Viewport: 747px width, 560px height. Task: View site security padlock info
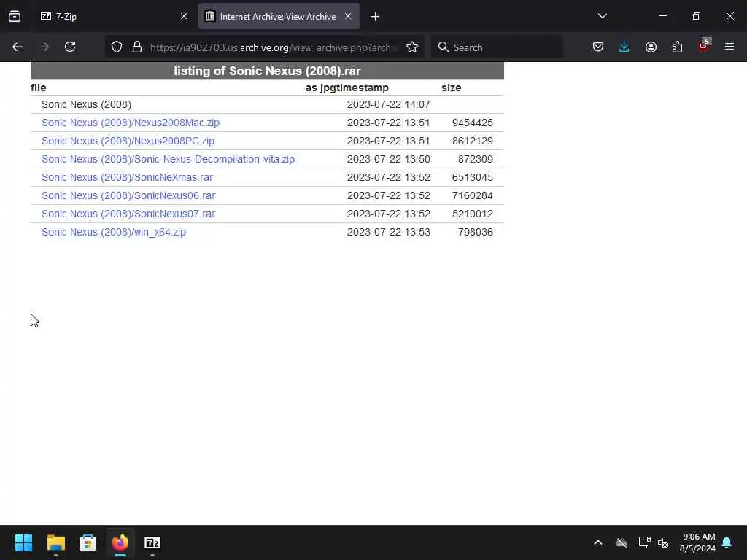137,47
